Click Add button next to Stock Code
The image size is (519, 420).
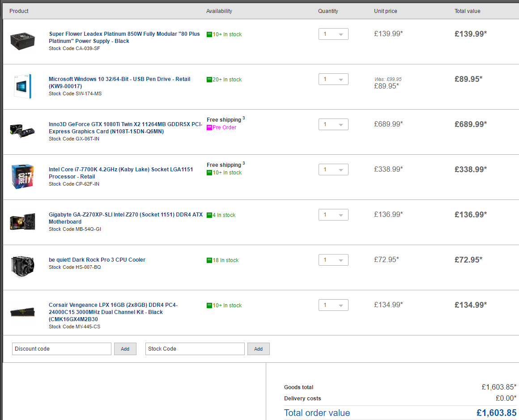(x=259, y=349)
